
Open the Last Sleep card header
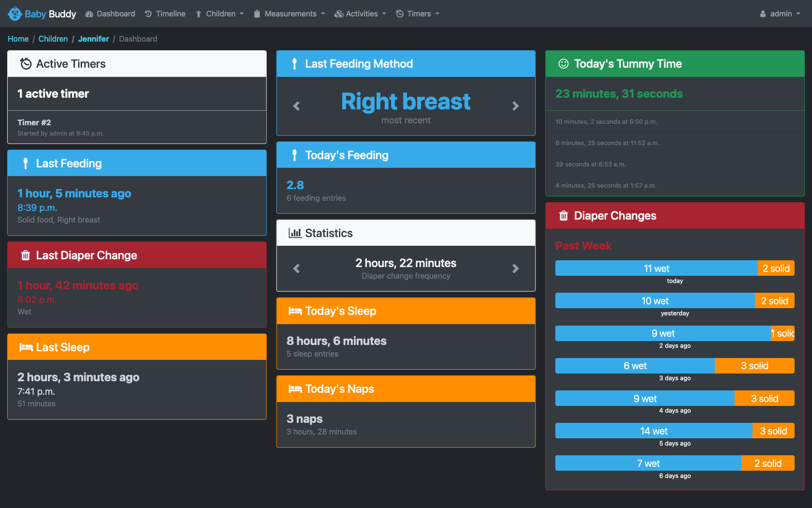pyautogui.click(x=137, y=347)
